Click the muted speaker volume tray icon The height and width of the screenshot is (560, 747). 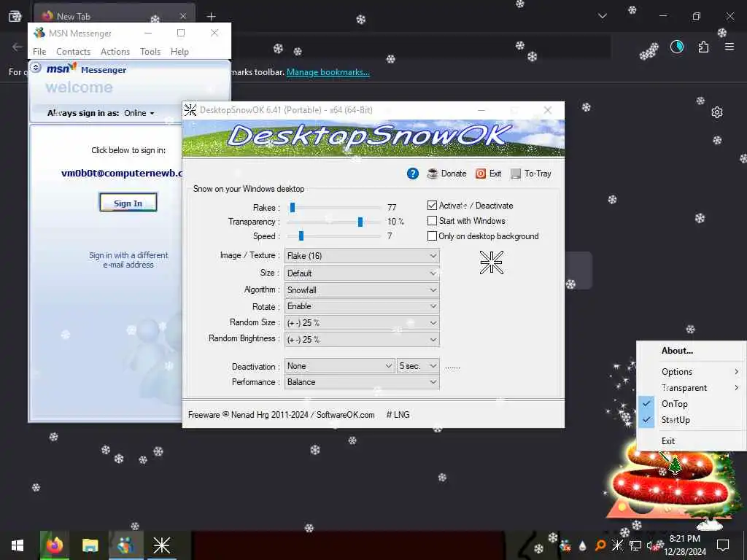point(651,545)
